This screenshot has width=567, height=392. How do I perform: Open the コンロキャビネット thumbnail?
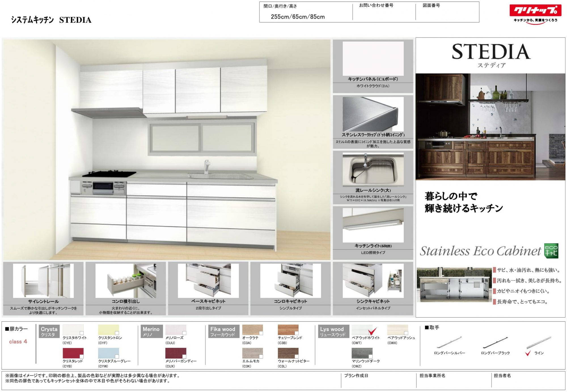point(291,281)
